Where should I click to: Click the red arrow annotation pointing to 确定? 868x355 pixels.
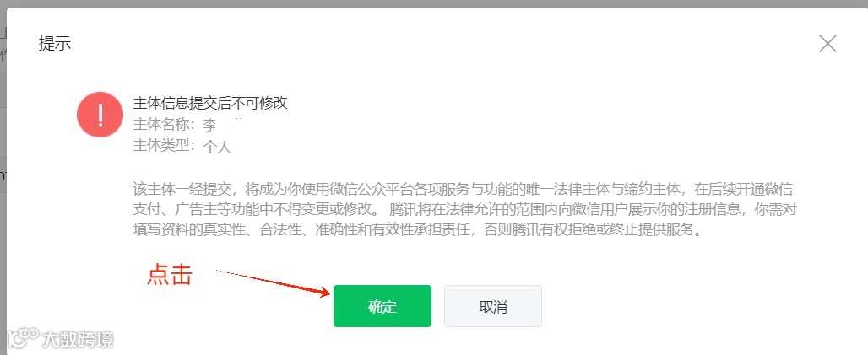pyautogui.click(x=273, y=282)
